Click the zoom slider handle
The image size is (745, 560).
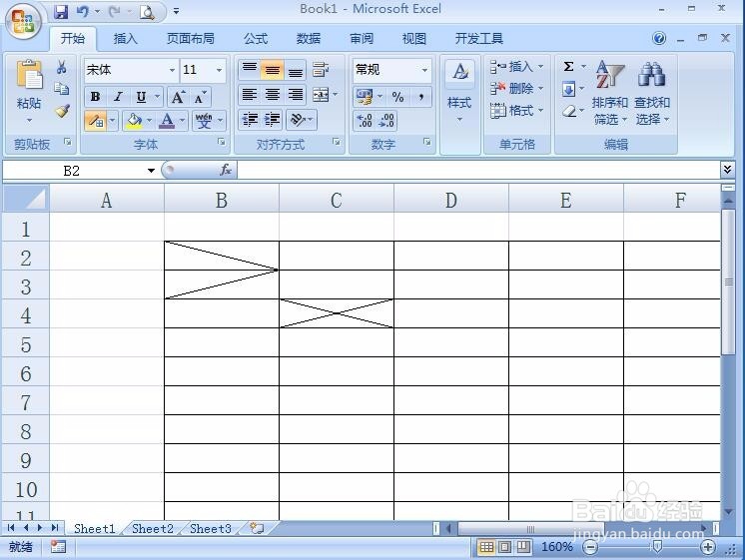(x=656, y=547)
